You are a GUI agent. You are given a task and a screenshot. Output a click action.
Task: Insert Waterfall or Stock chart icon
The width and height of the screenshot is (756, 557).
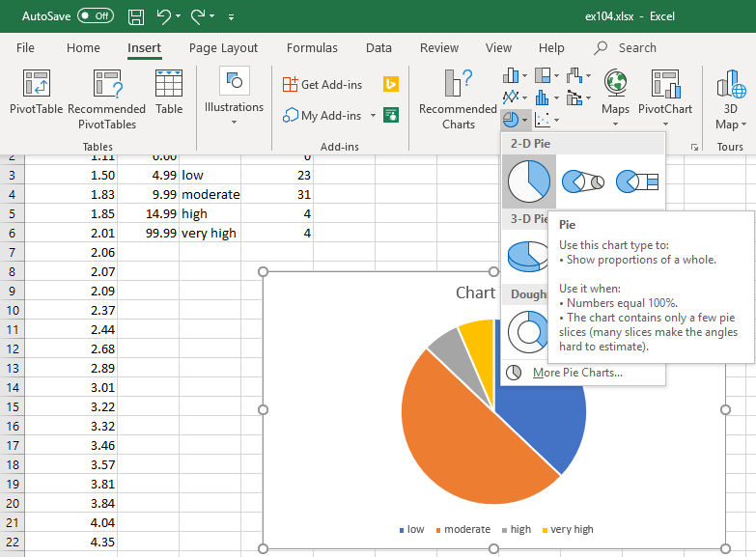click(x=574, y=75)
